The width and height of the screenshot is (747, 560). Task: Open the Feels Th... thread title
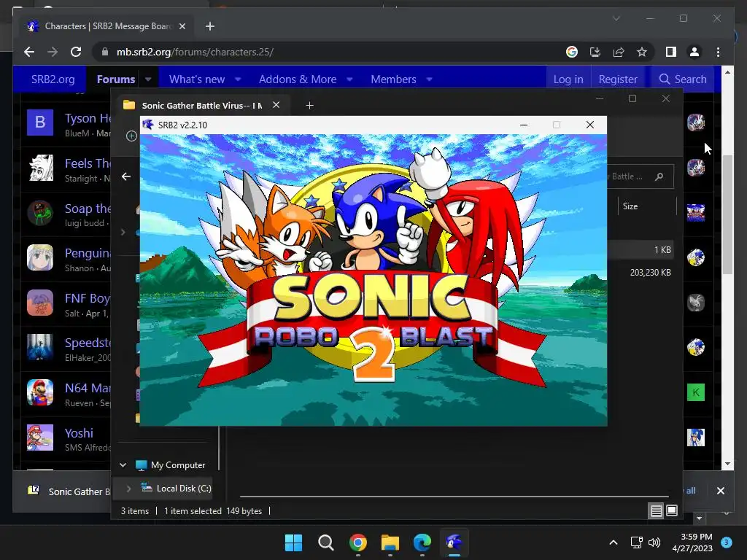click(88, 163)
